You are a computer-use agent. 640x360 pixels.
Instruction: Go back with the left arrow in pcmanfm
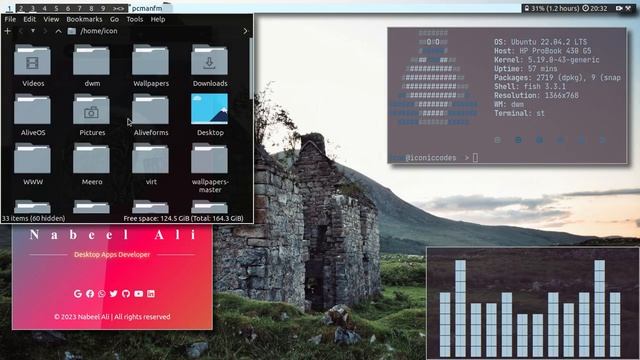20,31
